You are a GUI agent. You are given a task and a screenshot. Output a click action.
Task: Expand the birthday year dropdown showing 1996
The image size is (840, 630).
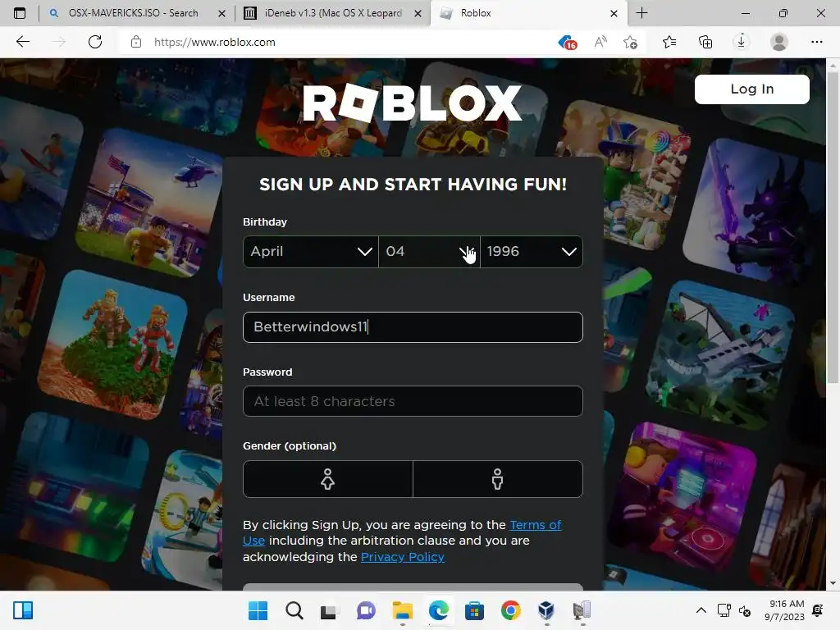tap(532, 251)
